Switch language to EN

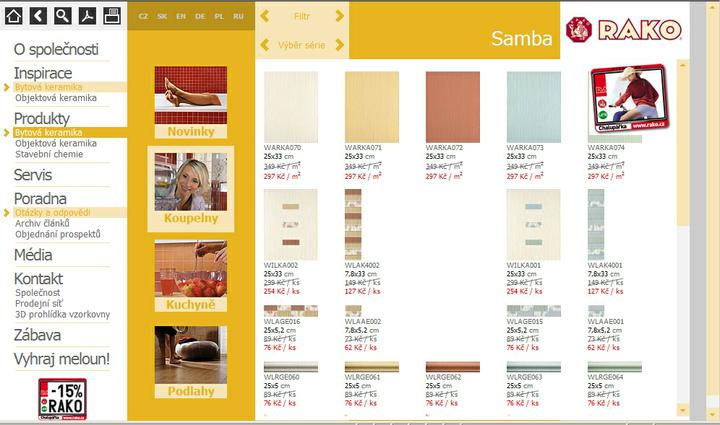[x=181, y=16]
